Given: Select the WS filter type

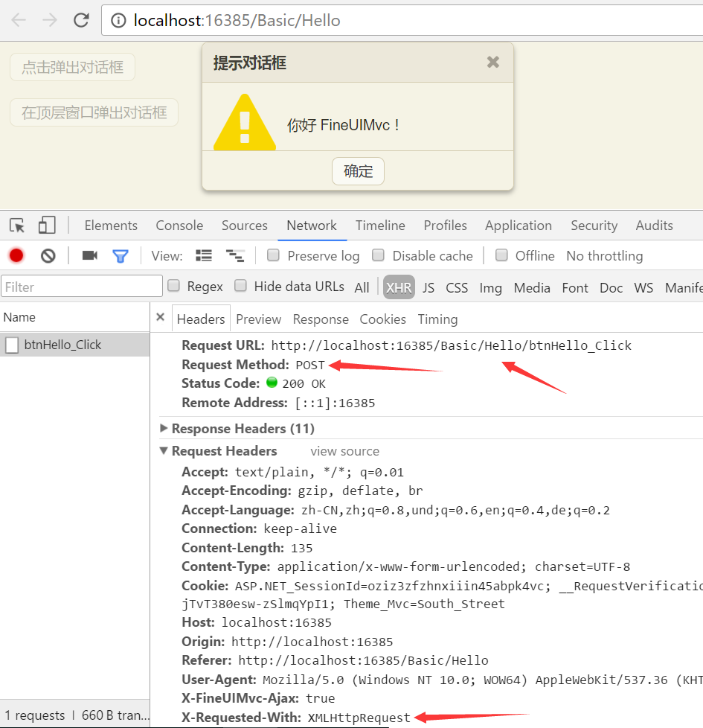Looking at the screenshot, I should click(x=643, y=287).
